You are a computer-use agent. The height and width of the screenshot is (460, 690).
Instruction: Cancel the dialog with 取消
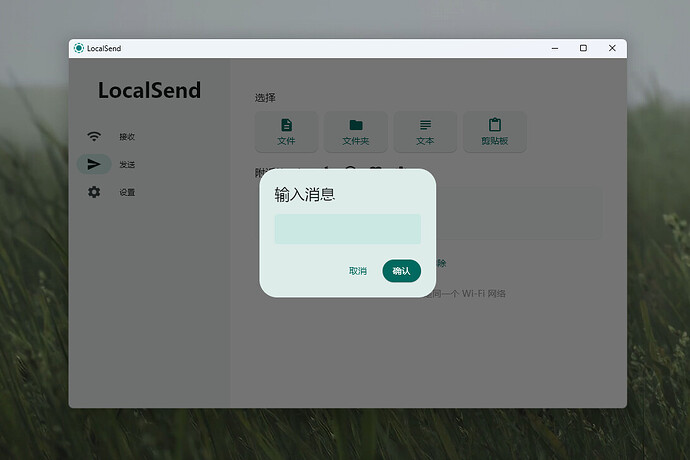click(357, 271)
